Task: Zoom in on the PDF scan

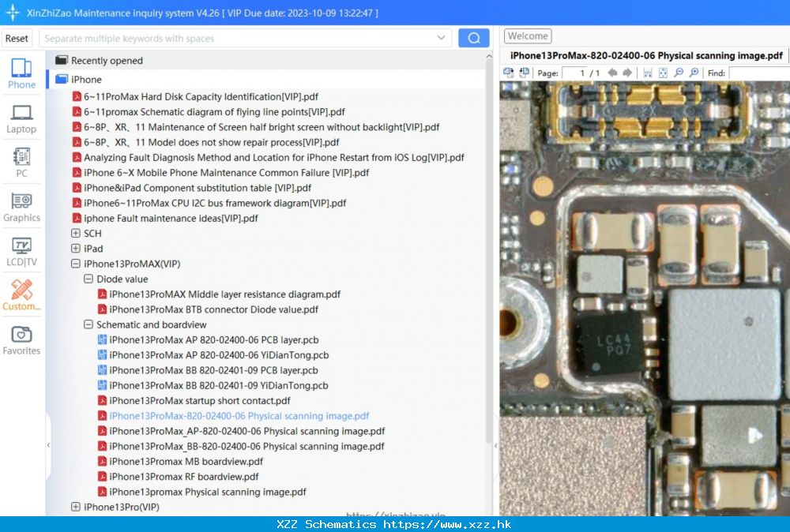Action: pyautogui.click(x=694, y=73)
